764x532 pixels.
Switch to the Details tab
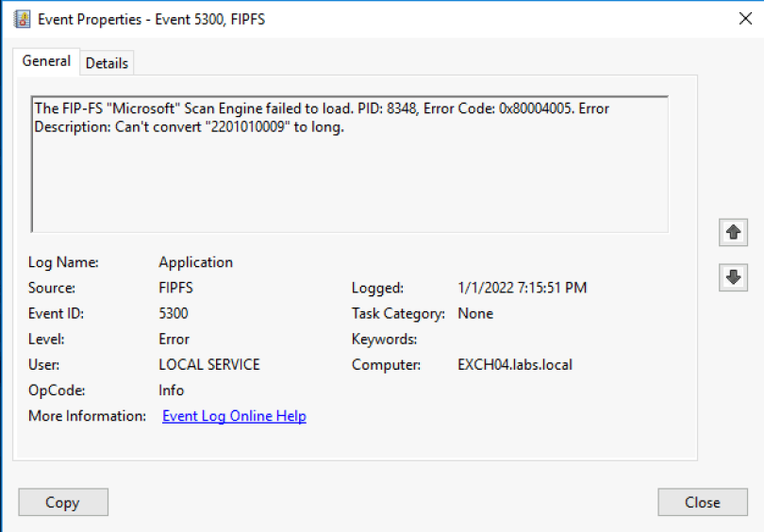(107, 63)
